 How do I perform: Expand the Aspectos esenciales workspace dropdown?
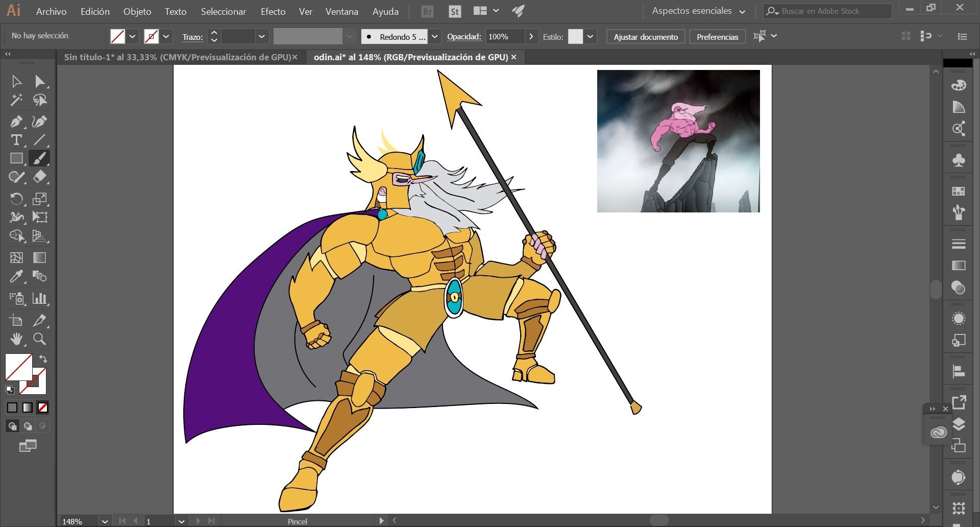tap(742, 11)
